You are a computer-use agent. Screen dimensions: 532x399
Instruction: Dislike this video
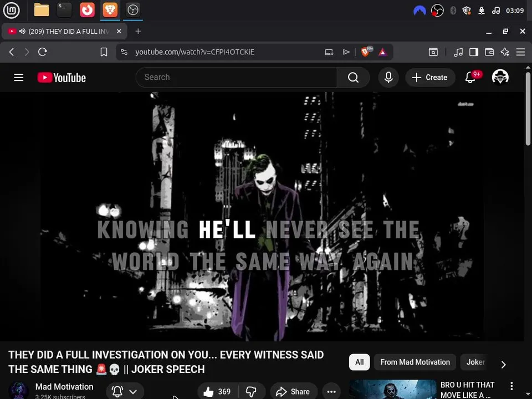pos(252,392)
